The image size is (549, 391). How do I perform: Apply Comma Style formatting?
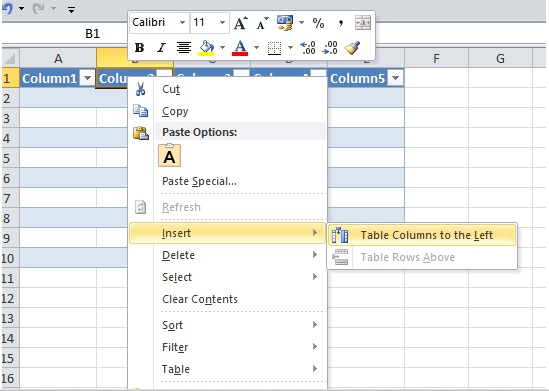[x=341, y=23]
